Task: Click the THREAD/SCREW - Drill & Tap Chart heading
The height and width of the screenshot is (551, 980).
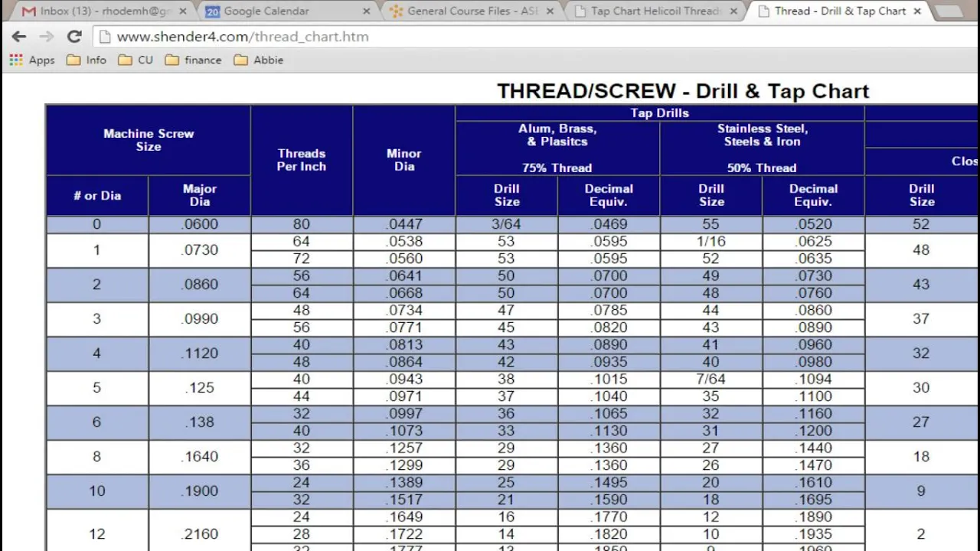Action: pos(683,91)
